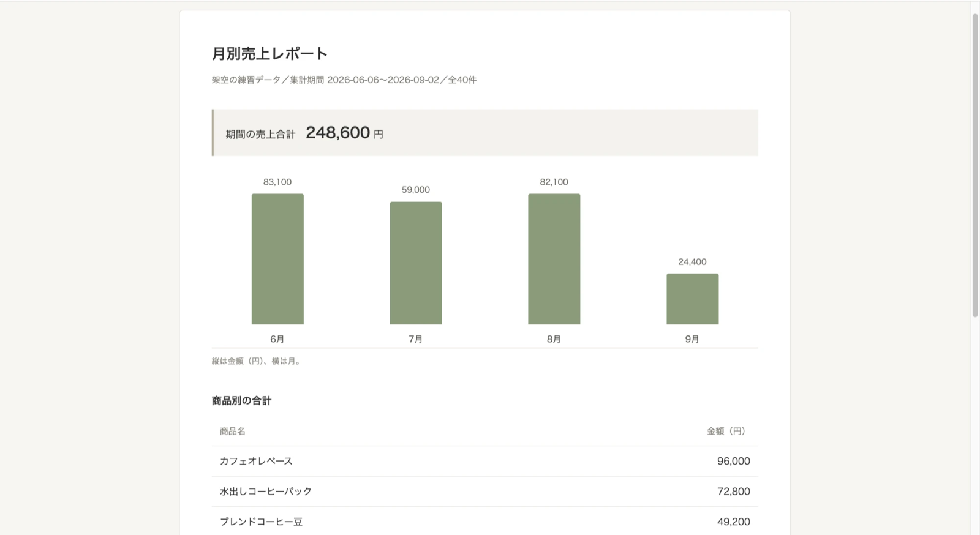Click the column header 商品名
Image resolution: width=980 pixels, height=535 pixels.
point(233,431)
